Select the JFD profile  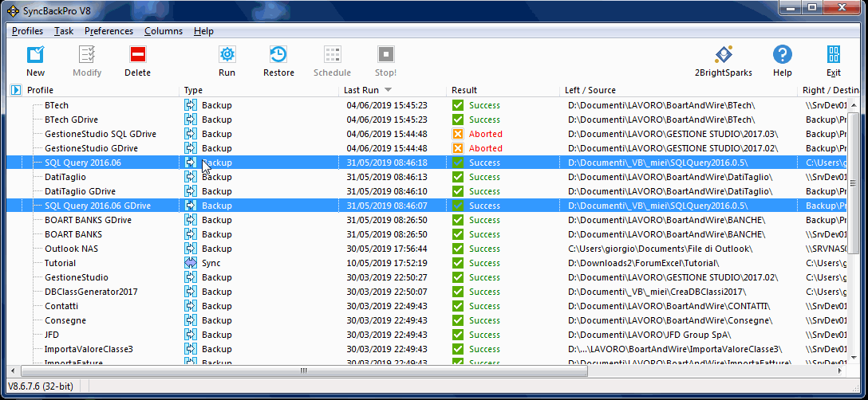(x=52, y=335)
